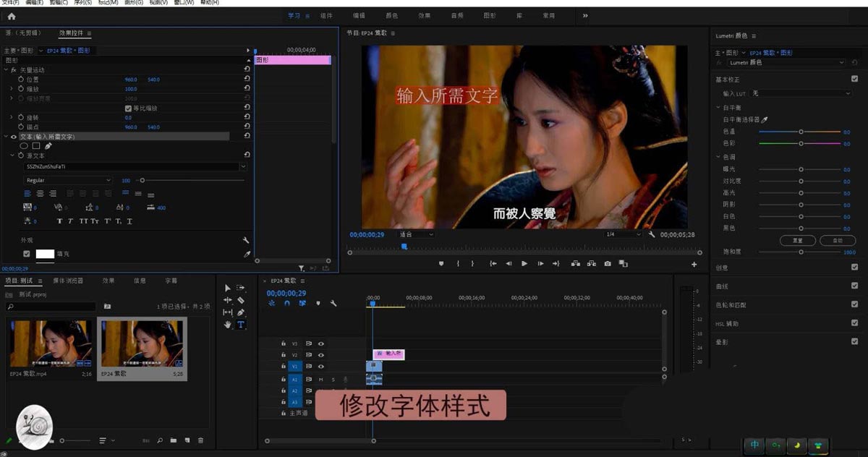The height and width of the screenshot is (457, 868).
Task: Select the Slip tool
Action: (228, 312)
